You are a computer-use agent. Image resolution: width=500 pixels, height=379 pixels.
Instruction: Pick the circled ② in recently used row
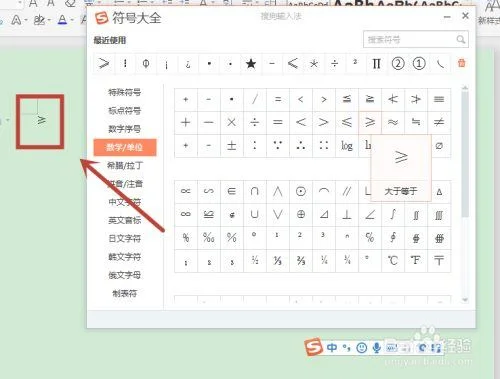(398, 63)
